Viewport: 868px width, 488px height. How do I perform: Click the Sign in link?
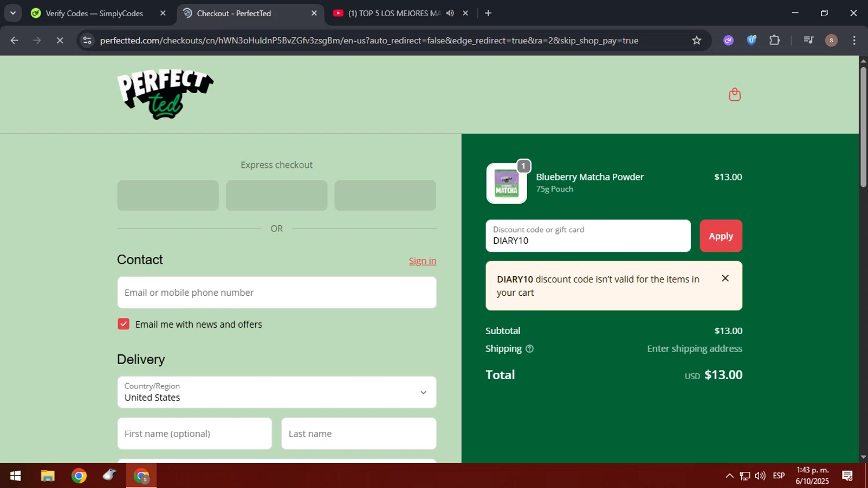point(422,261)
